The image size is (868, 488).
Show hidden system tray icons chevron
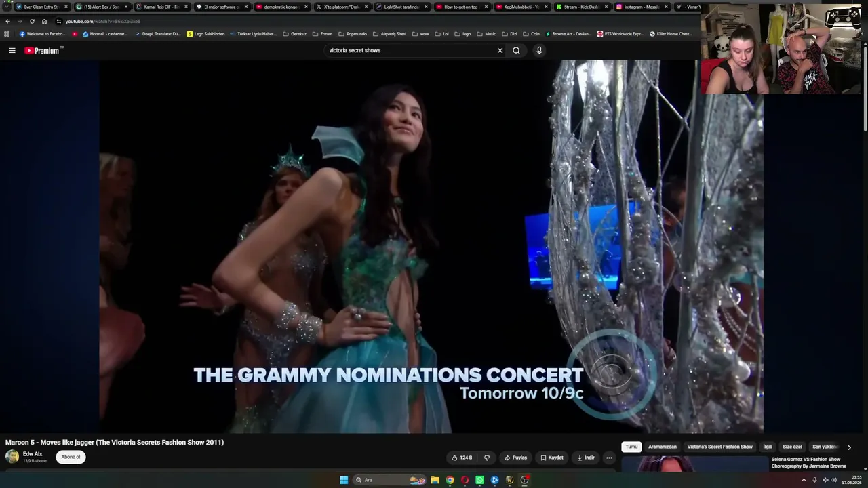(804, 480)
